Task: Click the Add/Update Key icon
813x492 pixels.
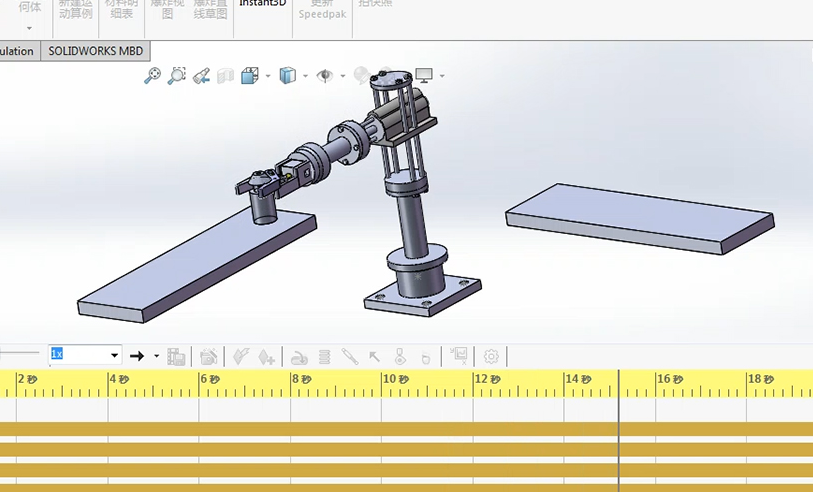Action: tap(266, 357)
